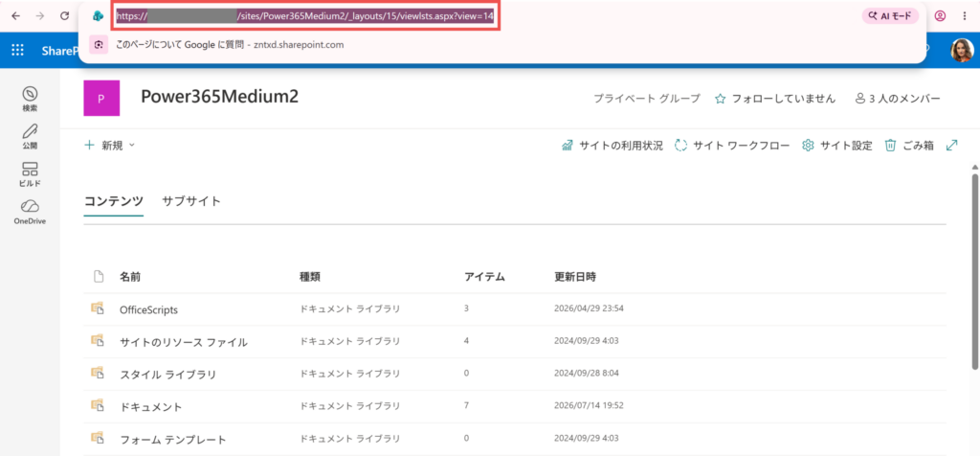Open the browser three-dot menu
The image size is (980, 456).
pos(965,16)
